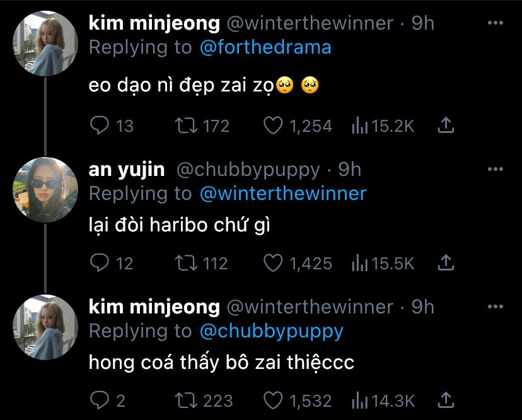
Task: Like the tweet with 1,532 likes
Action: pos(273,400)
